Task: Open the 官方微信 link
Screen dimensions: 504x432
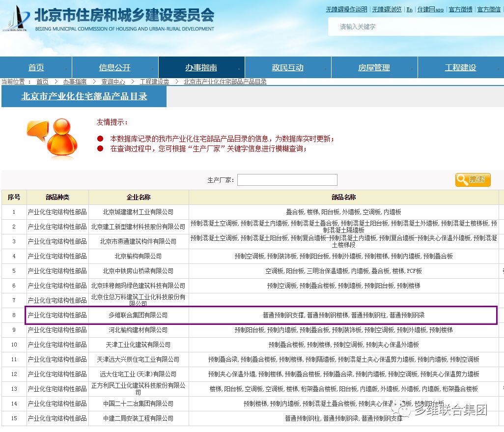Action: point(489,9)
